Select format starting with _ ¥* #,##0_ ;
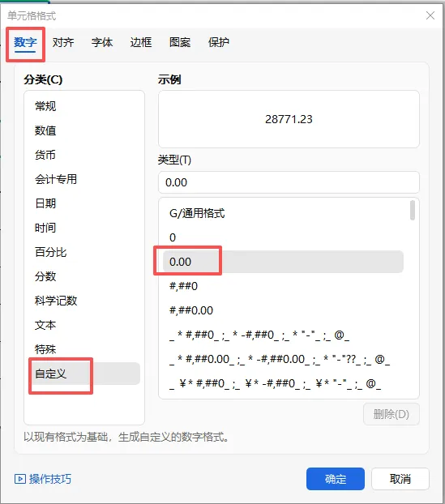The width and height of the screenshot is (445, 504). 283,383
